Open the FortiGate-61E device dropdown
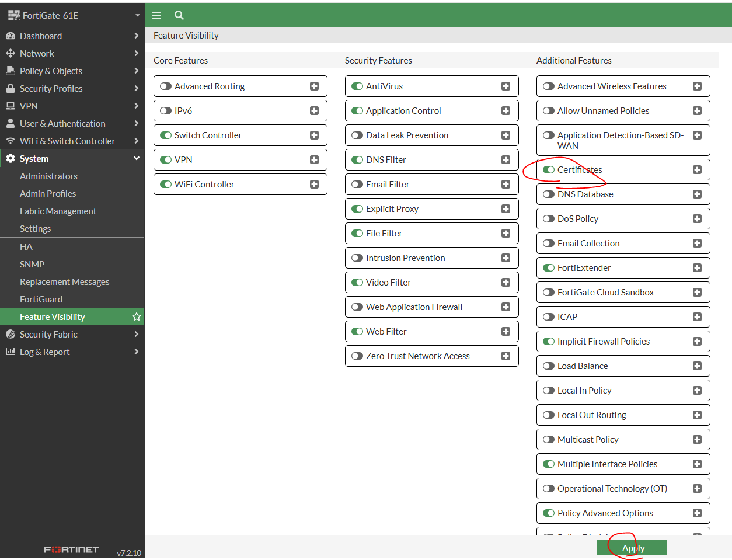The image size is (732, 560). coord(137,15)
